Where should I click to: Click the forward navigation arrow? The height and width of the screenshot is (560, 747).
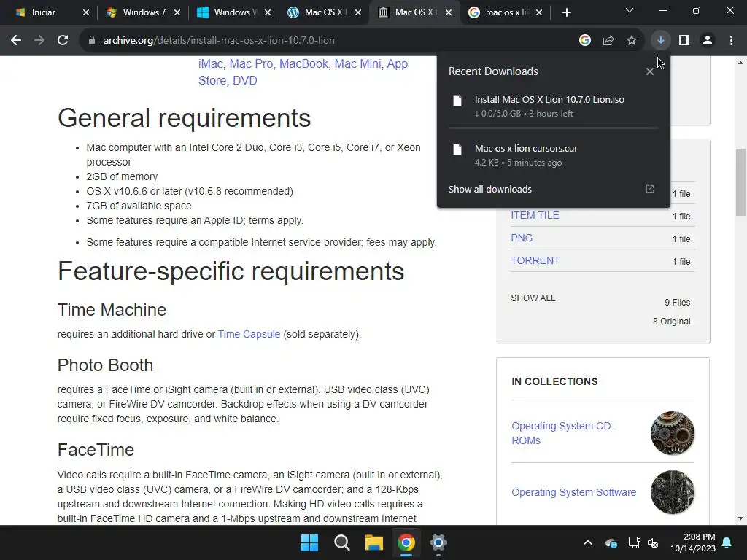point(39,41)
